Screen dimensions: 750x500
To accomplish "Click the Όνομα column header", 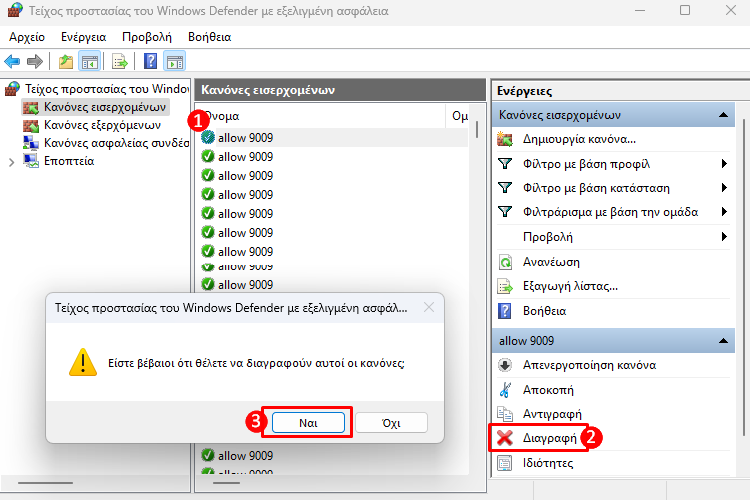I will coord(320,116).
